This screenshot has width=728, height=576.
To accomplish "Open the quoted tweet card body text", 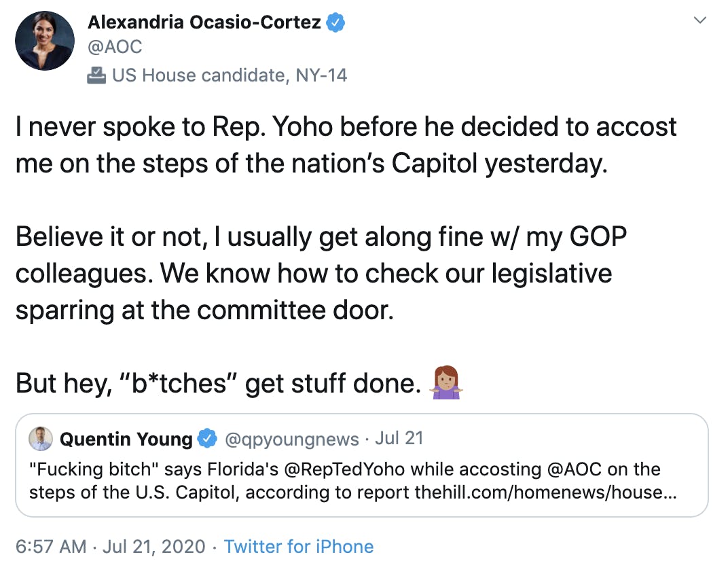I will 353,481.
